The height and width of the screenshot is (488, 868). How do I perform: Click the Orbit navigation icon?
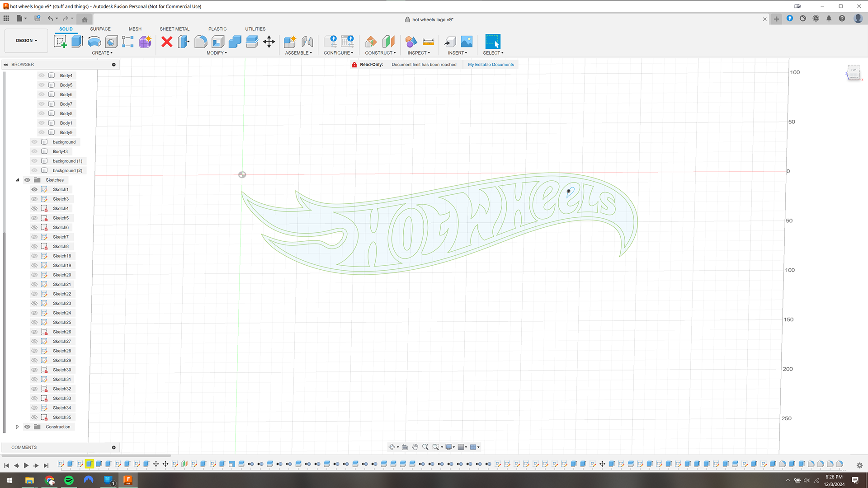392,447
